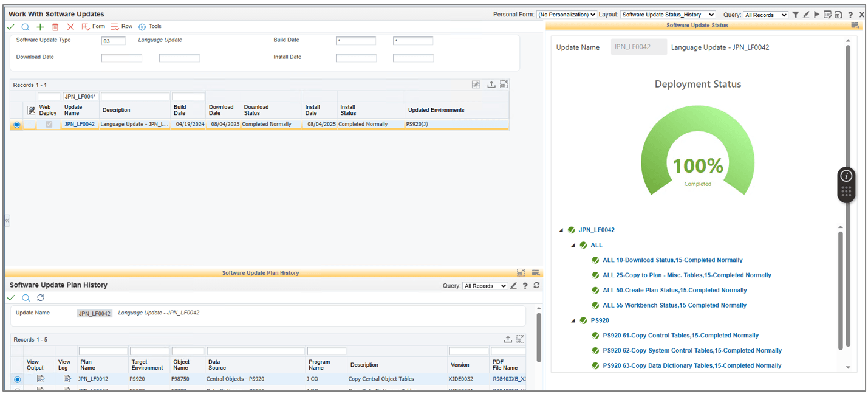Select the JPN_LF0042 row radio button
Image resolution: width=868 pixels, height=394 pixels.
(x=17, y=125)
